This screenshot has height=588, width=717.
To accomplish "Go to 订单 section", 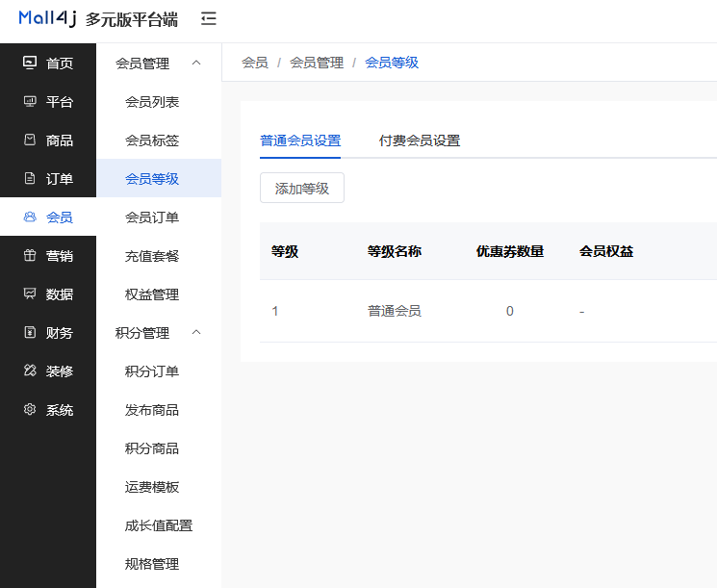I will tap(48, 178).
